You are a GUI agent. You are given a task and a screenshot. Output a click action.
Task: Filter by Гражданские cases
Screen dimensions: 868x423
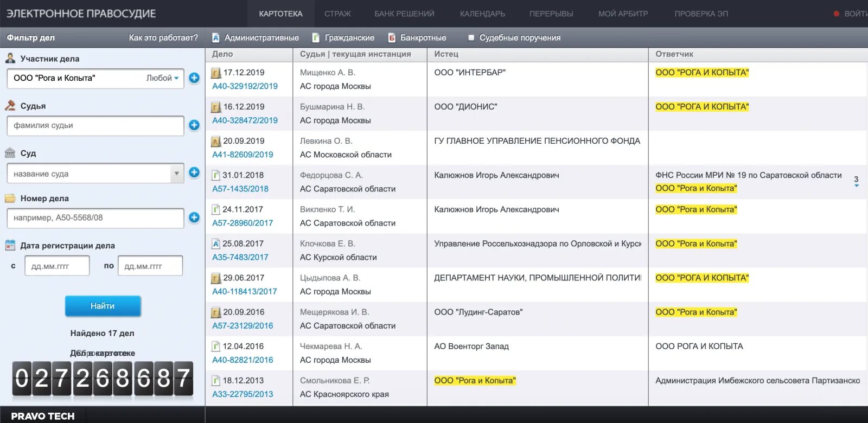tap(343, 37)
